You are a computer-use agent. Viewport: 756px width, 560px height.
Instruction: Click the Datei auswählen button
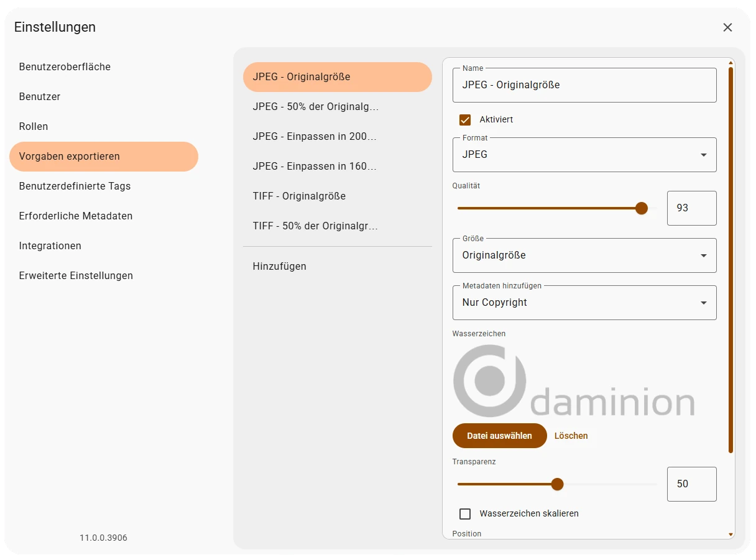(x=500, y=436)
